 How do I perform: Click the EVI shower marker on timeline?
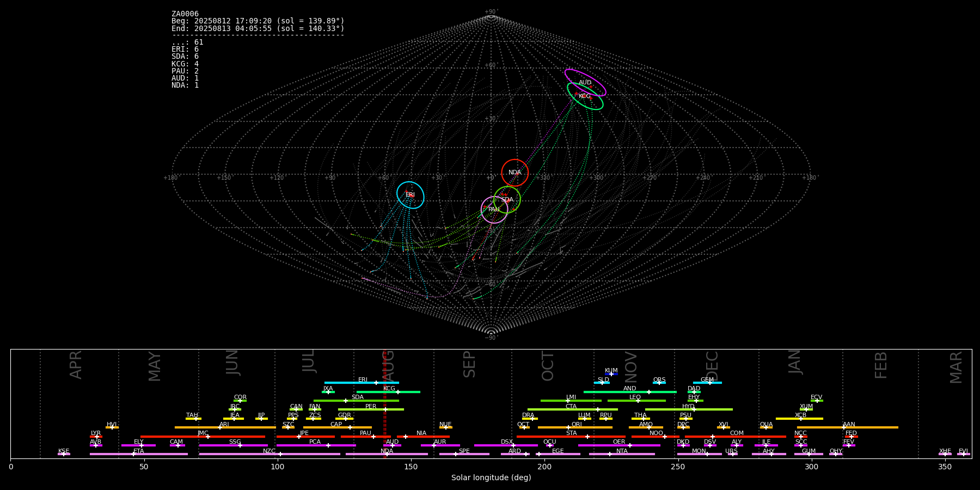pyautogui.click(x=964, y=454)
